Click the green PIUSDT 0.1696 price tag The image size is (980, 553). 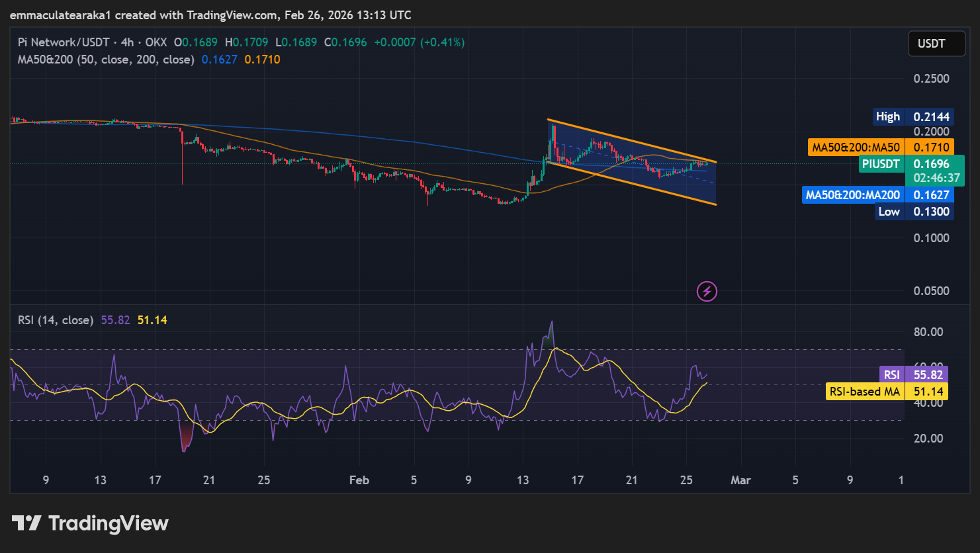[x=912, y=164]
